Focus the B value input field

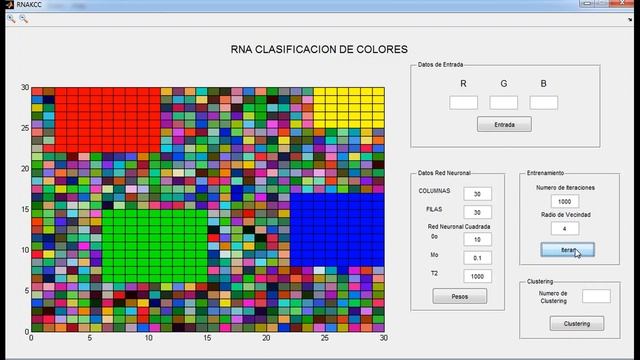tap(543, 102)
